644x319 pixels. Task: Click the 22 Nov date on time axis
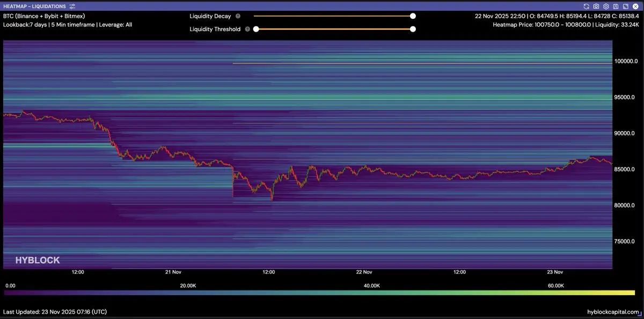pos(364,272)
